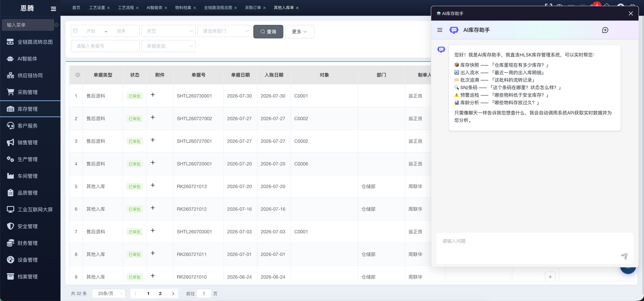Close the 其他入库单 tab
This screenshot has width=644, height=301.
[x=297, y=8]
